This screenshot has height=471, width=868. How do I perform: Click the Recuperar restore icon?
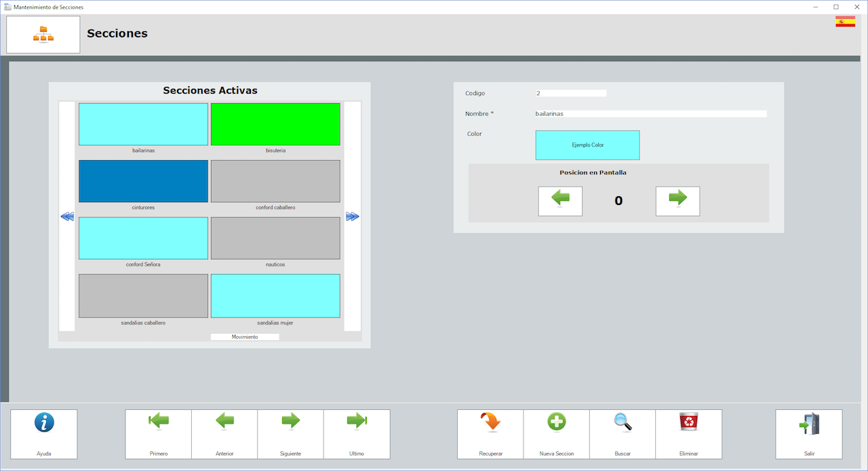point(490,422)
